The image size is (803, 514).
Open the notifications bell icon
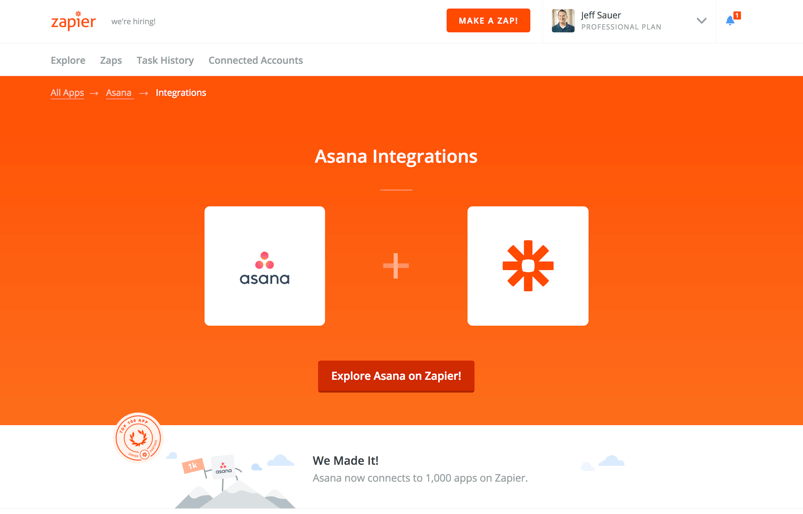click(x=730, y=20)
